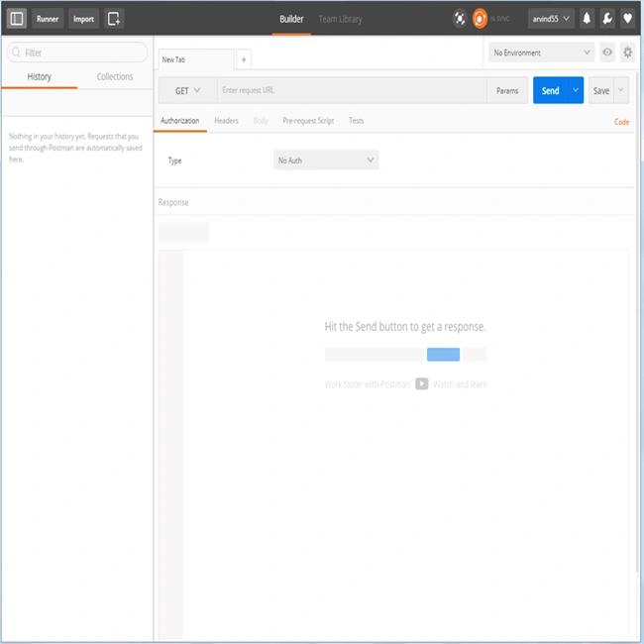Viewport: 644px width, 644px height.
Task: Click the orange sync status icon
Action: 480,19
